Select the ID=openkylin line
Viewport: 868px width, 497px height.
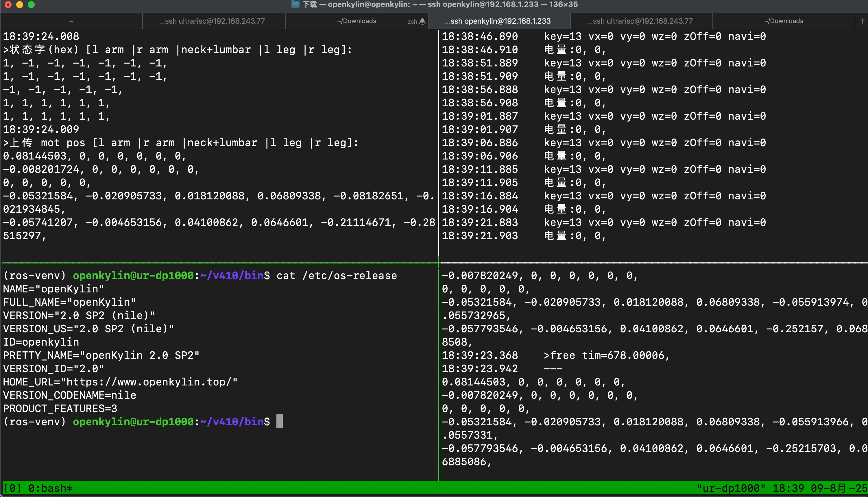click(x=41, y=342)
